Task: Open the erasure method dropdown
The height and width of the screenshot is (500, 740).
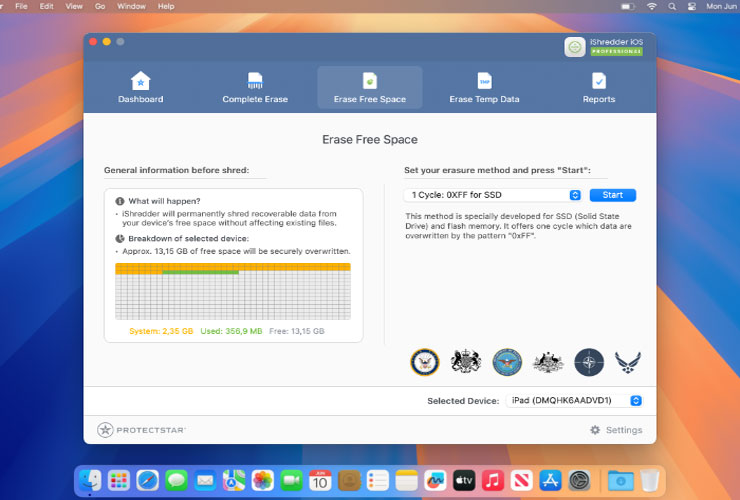Action: pyautogui.click(x=492, y=195)
